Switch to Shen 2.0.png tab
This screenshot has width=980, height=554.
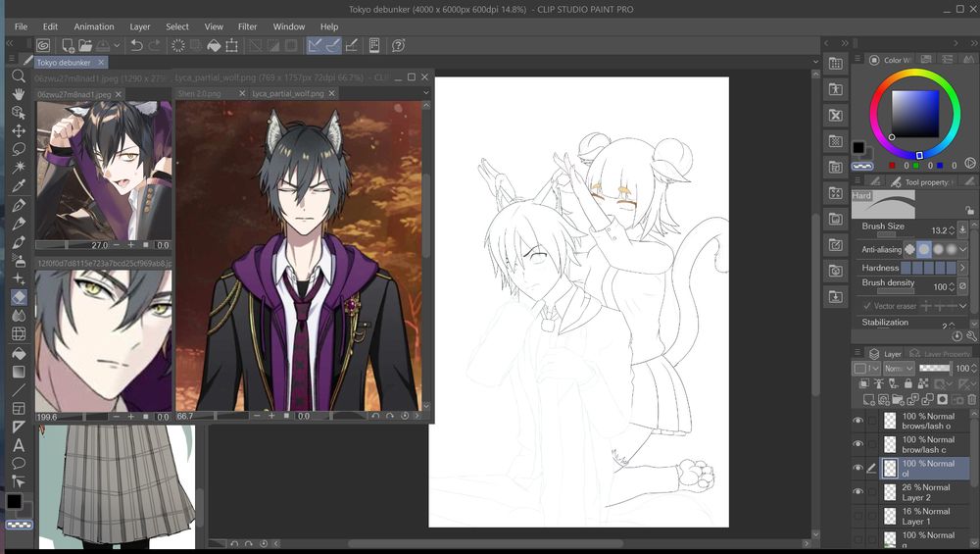(199, 93)
